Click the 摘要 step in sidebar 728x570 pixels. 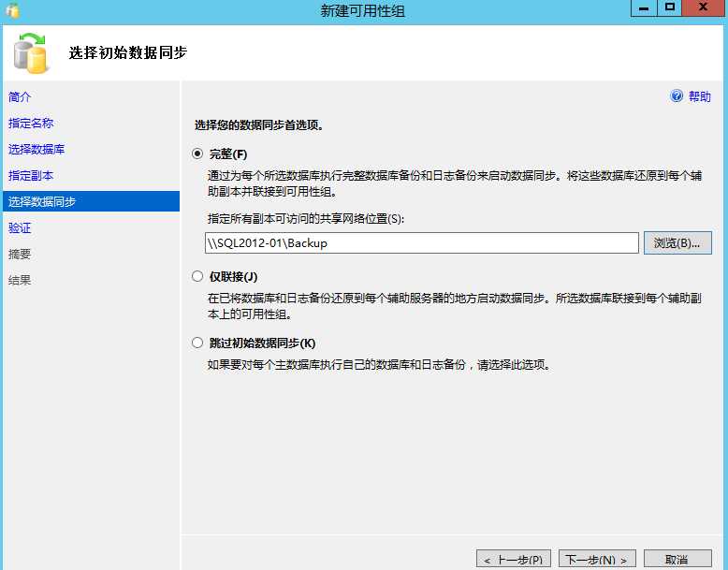coord(20,254)
